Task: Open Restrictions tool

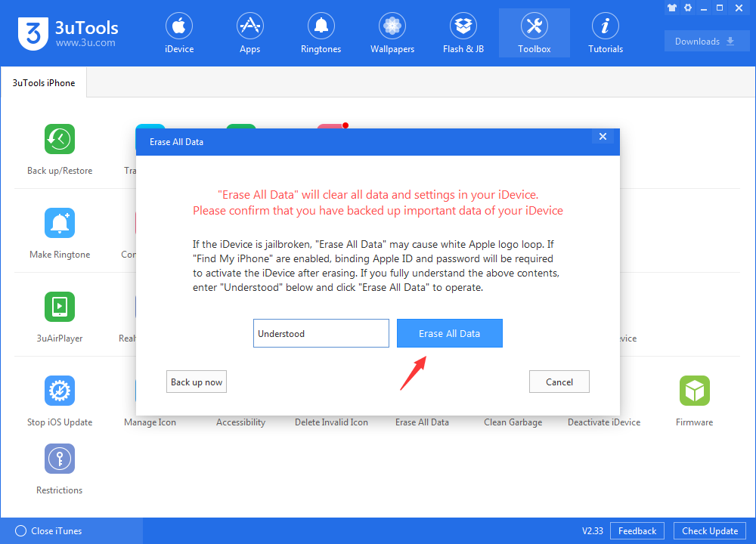Action: (60, 470)
